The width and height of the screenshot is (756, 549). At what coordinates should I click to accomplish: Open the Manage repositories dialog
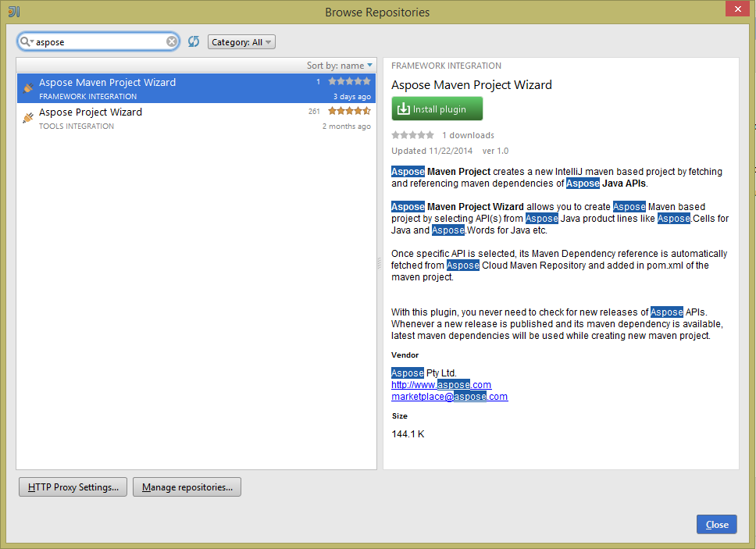click(187, 487)
